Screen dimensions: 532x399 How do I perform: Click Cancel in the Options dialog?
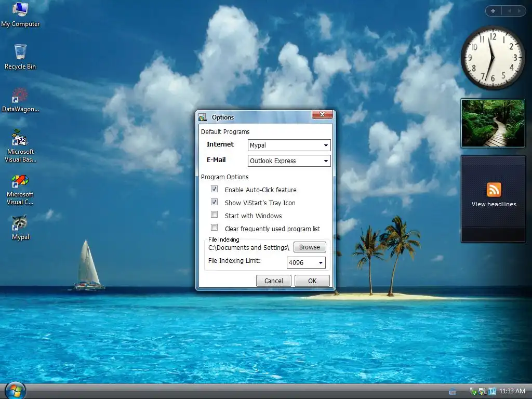pyautogui.click(x=273, y=281)
